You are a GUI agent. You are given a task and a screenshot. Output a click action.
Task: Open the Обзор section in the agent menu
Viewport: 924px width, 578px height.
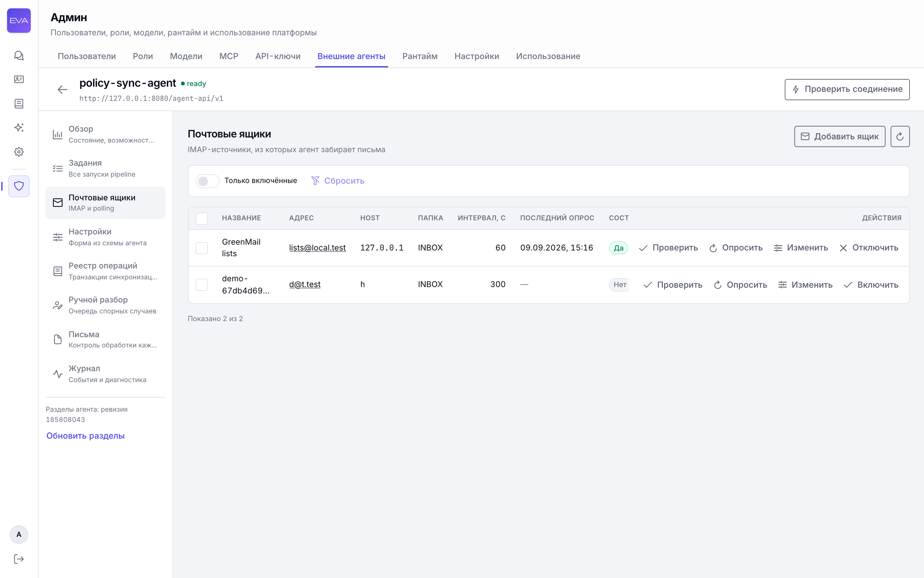(105, 135)
